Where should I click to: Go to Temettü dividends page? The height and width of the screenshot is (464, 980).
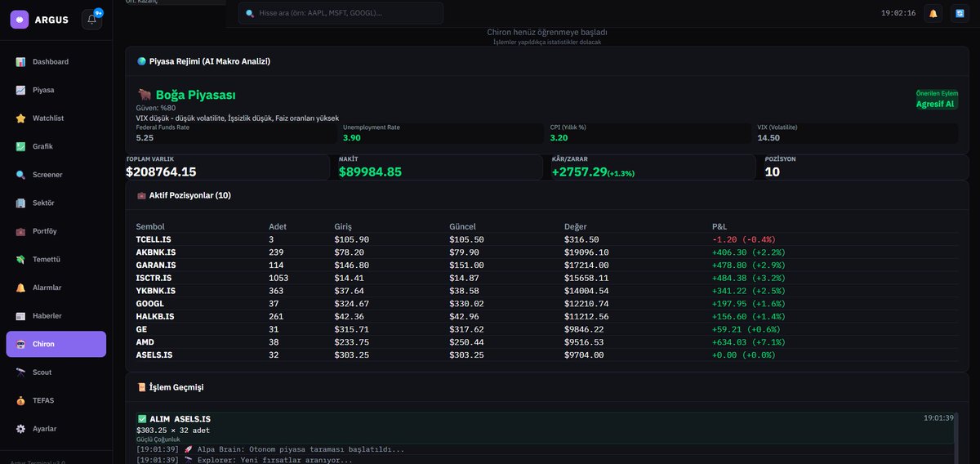[56, 259]
